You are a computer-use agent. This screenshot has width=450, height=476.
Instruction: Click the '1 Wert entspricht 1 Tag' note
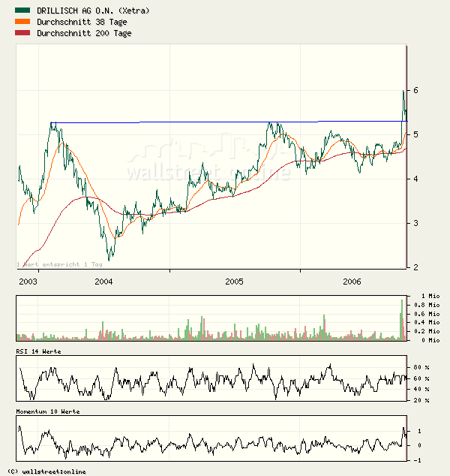click(59, 264)
